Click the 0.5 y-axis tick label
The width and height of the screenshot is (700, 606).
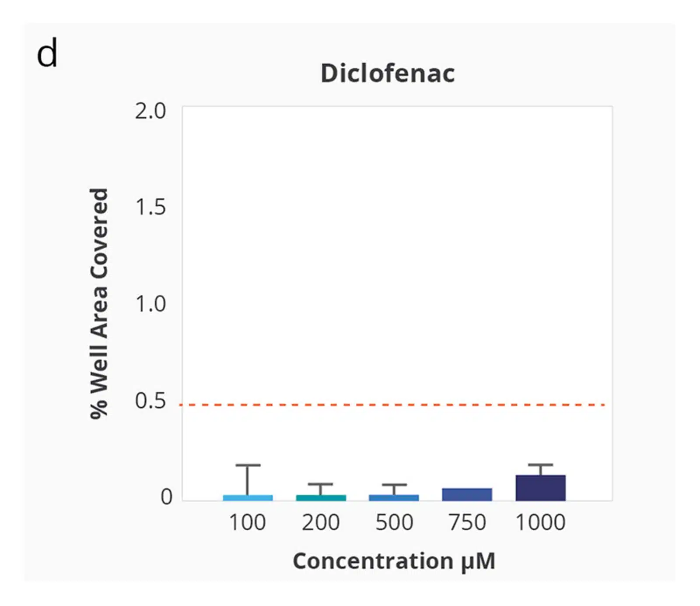pyautogui.click(x=150, y=401)
